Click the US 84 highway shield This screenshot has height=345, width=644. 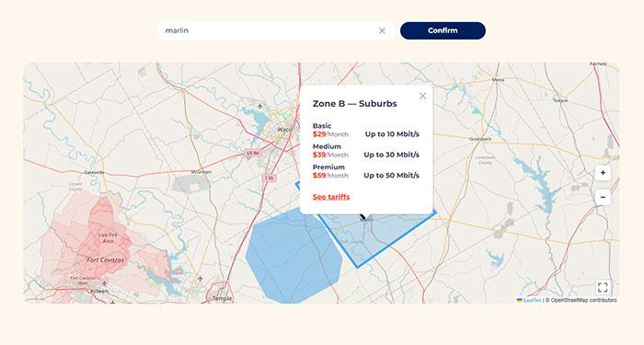[x=253, y=153]
